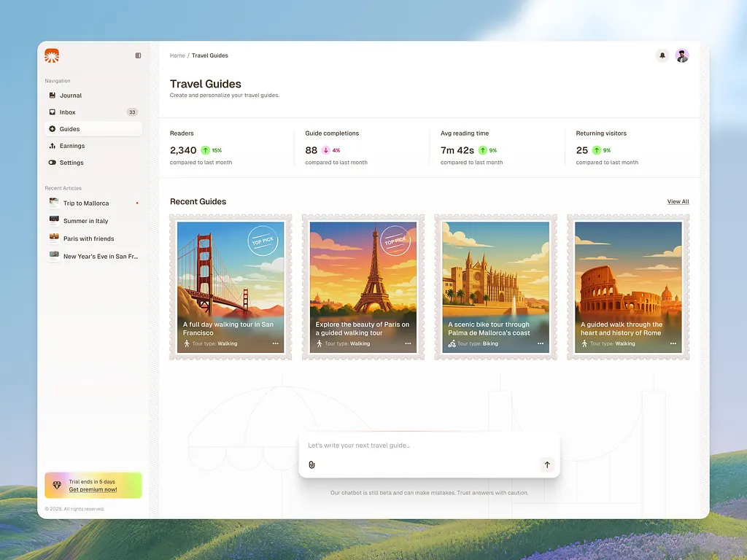Open the three-dot menu on the Paris guide
Viewport: 747px width, 560px height.
[408, 343]
